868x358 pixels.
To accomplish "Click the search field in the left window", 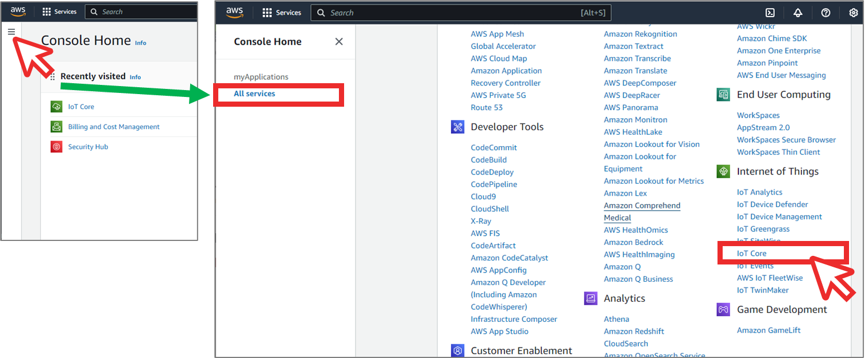I will pyautogui.click(x=141, y=11).
